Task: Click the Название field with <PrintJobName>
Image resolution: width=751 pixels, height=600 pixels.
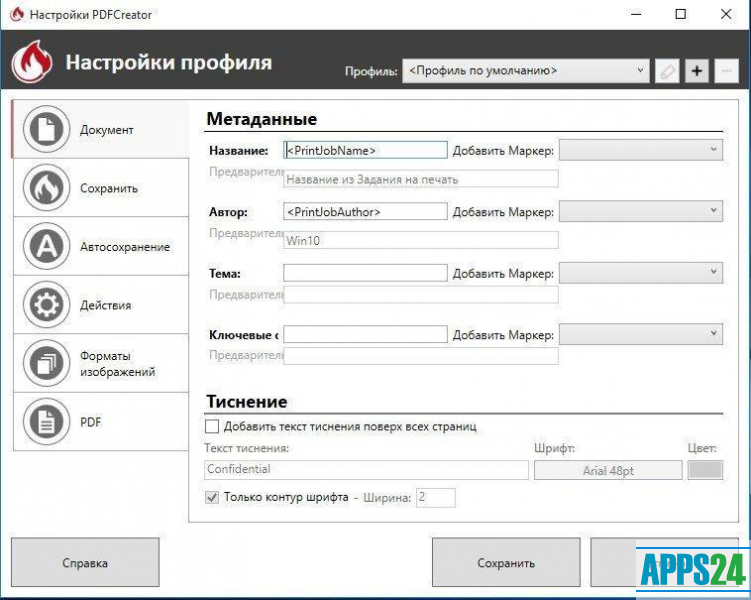Action: point(365,150)
